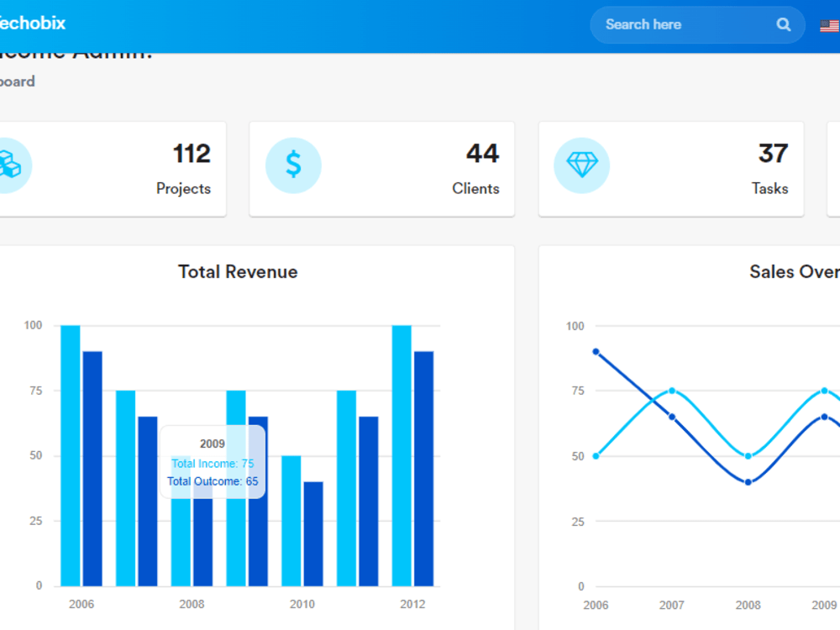840x630 pixels.
Task: Click the 37 tasks count
Action: [x=773, y=154]
